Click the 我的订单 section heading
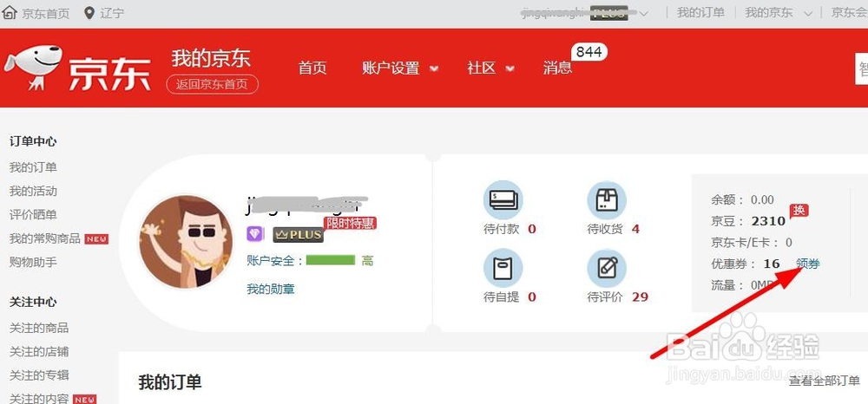The width and height of the screenshot is (868, 404). tap(170, 382)
